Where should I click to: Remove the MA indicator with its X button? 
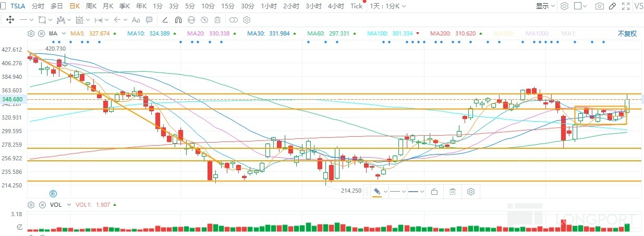42,34
